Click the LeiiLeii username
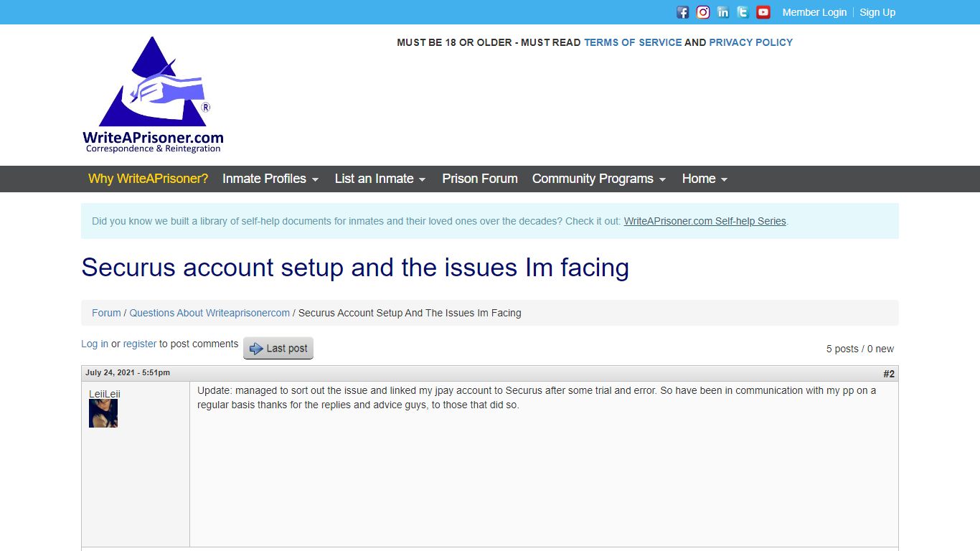980x551 pixels. pyautogui.click(x=105, y=394)
